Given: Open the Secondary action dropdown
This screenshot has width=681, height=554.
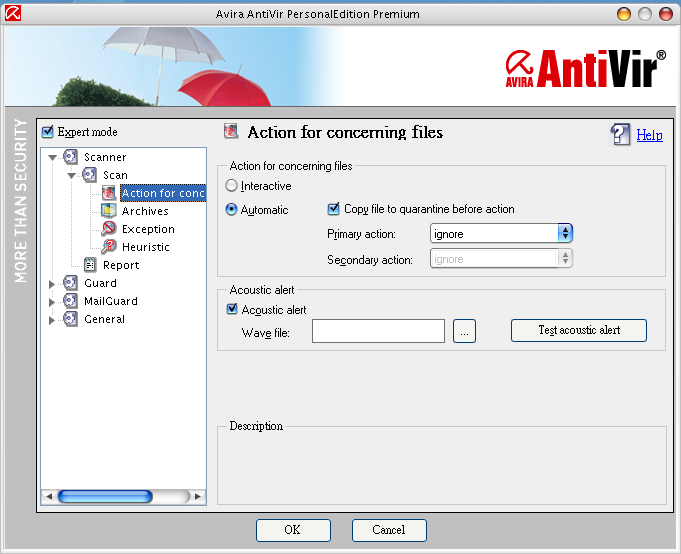Looking at the screenshot, I should tap(501, 258).
